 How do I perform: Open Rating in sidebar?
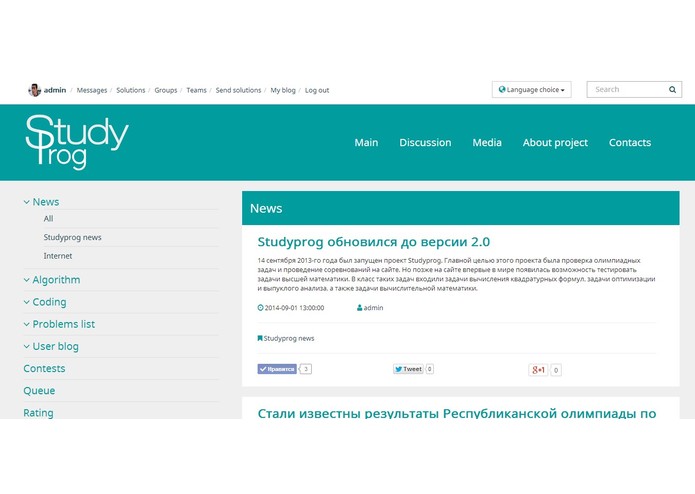coord(39,412)
